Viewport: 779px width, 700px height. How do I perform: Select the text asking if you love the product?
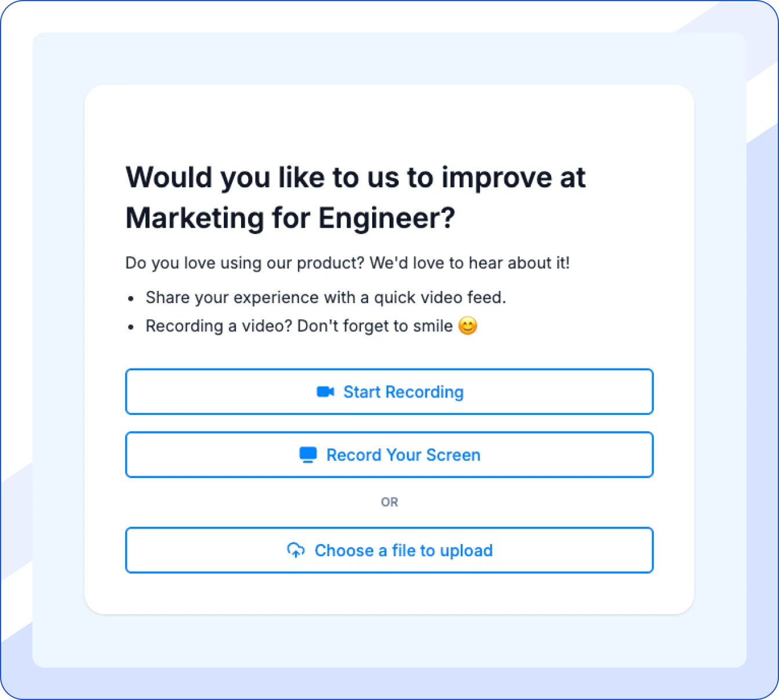pos(348,262)
